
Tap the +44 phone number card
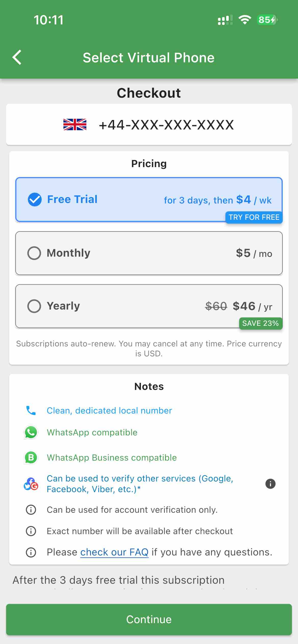[149, 125]
